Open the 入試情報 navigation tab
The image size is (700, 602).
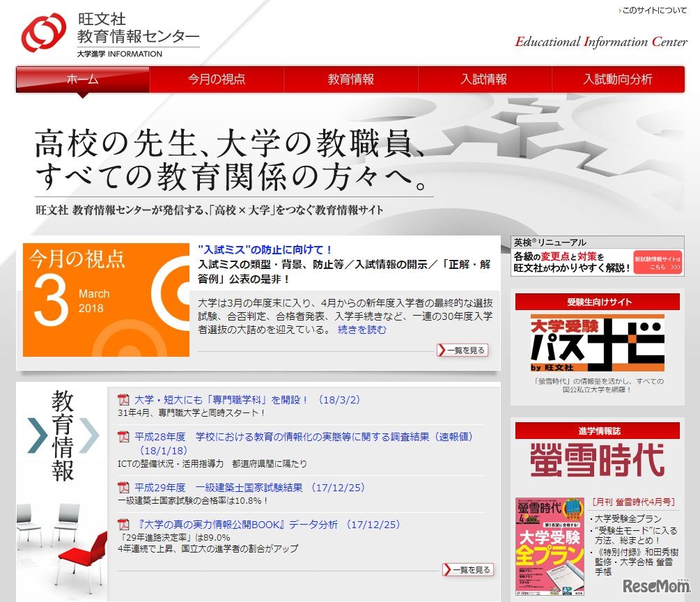[x=484, y=79]
